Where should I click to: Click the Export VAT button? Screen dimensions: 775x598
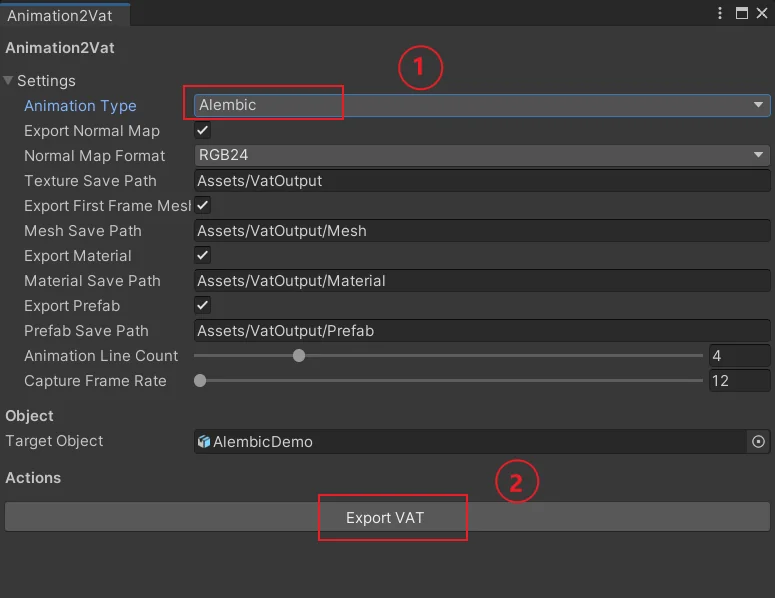pos(388,517)
